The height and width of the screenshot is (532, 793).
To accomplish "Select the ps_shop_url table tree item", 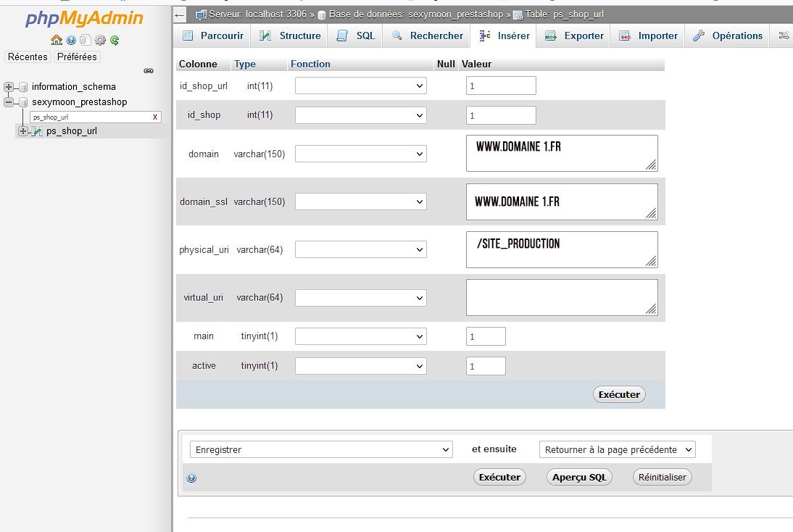I will tap(71, 131).
